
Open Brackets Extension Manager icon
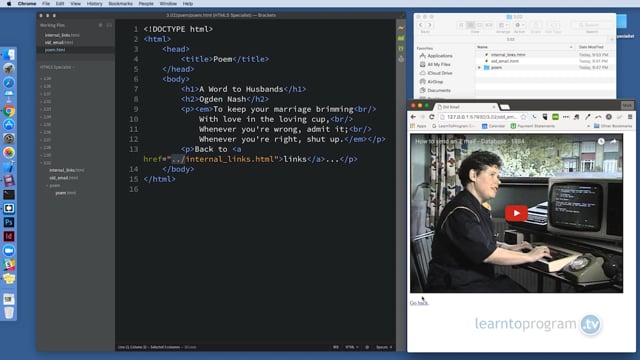coord(401,38)
